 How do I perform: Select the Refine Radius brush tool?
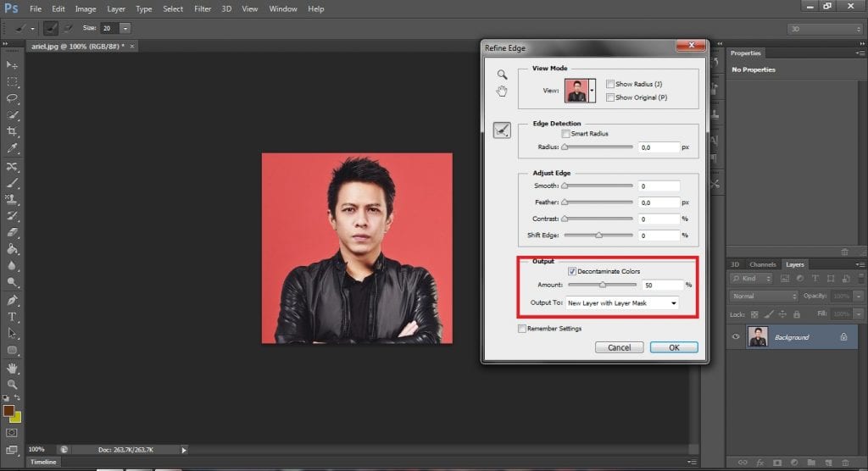tap(502, 130)
